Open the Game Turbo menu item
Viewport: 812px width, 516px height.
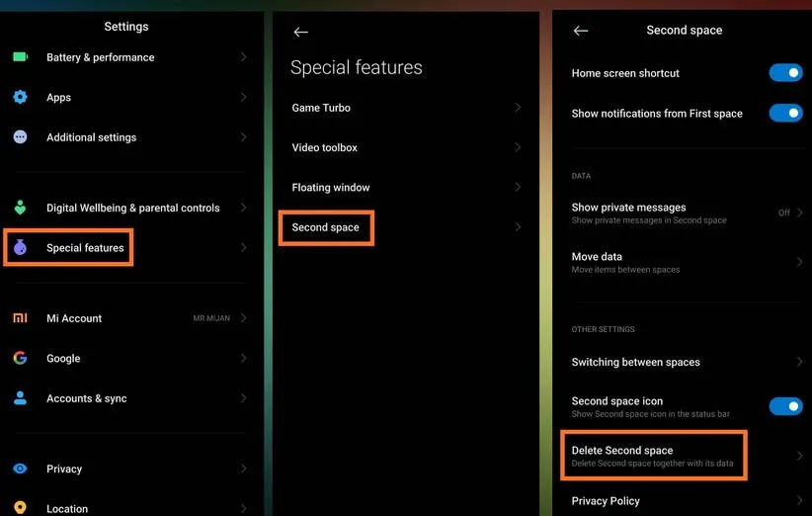[x=321, y=108]
